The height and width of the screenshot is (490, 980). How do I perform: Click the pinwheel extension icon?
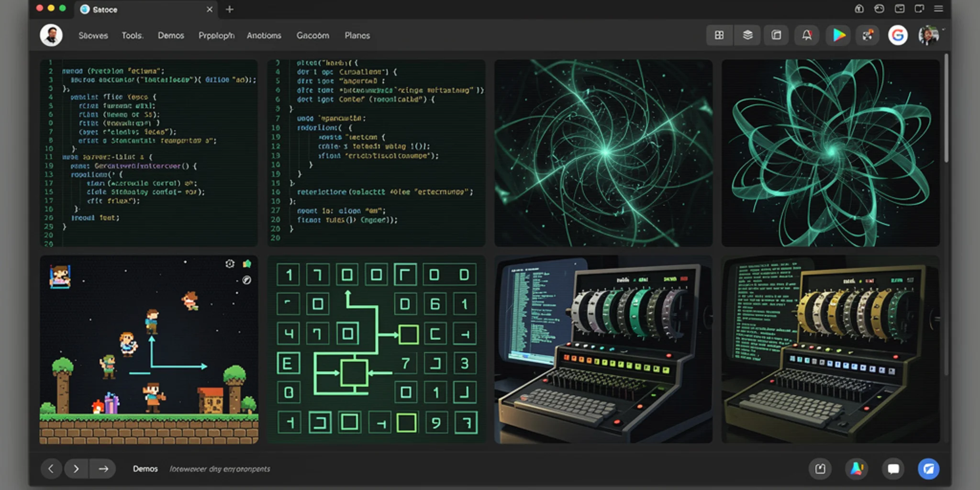(868, 35)
